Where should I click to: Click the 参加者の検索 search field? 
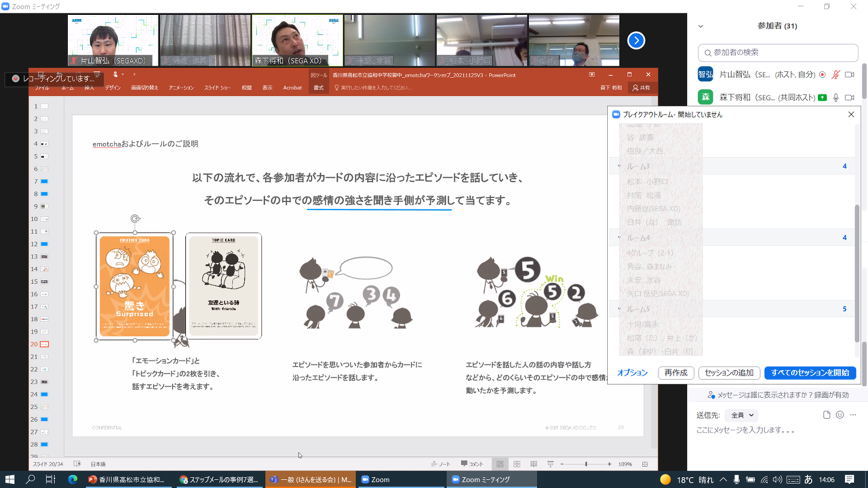coord(778,52)
